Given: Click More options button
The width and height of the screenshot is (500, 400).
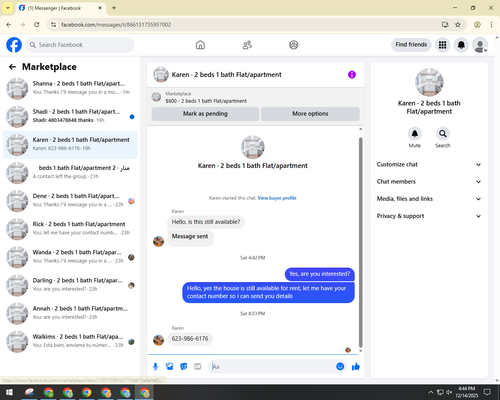Looking at the screenshot, I should (x=310, y=114).
